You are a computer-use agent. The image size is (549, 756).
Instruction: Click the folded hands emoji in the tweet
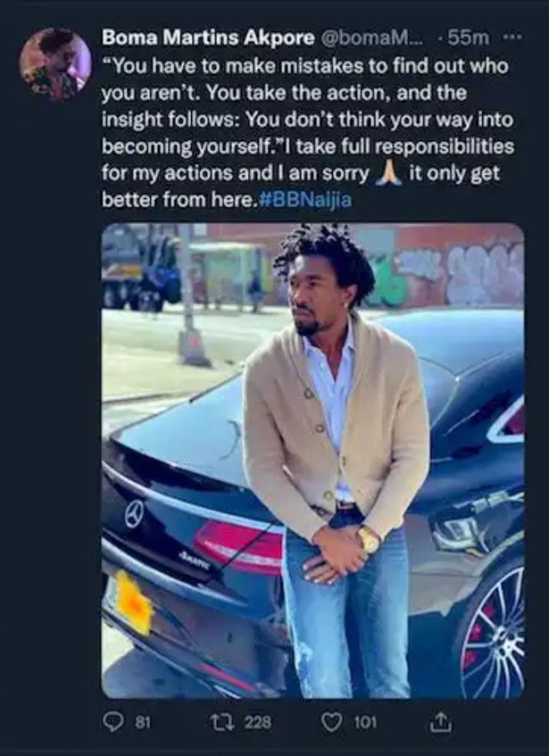pyautogui.click(x=389, y=173)
